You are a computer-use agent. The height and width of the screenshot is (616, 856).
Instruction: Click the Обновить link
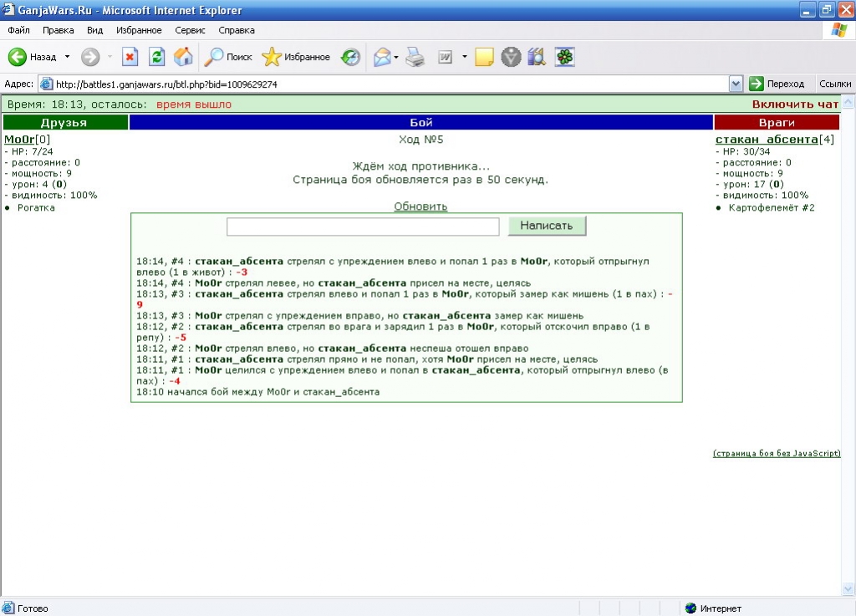[x=420, y=206]
